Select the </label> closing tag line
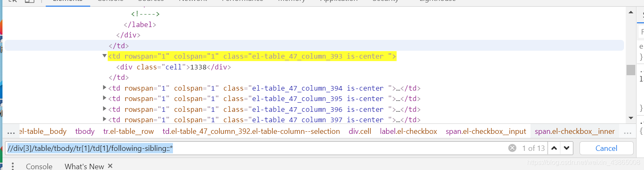The image size is (644, 170). pos(140,25)
